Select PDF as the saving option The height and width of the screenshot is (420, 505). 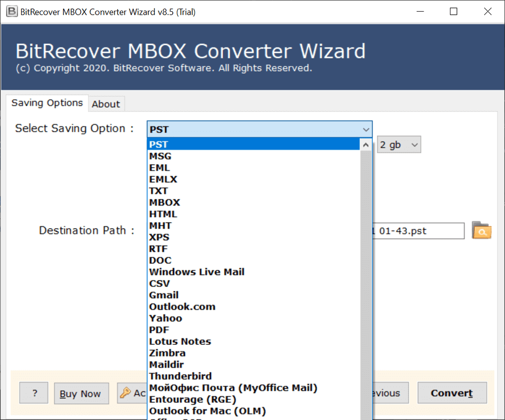click(x=159, y=330)
